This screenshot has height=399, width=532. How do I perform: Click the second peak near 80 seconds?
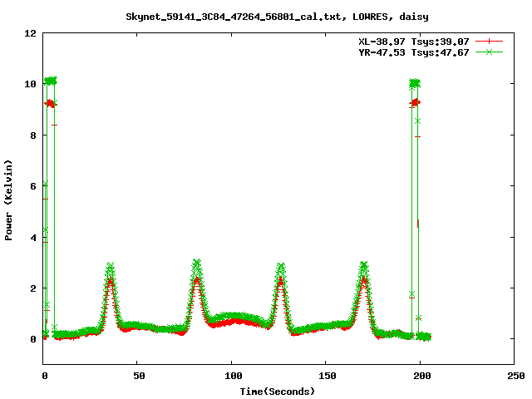[x=197, y=263]
